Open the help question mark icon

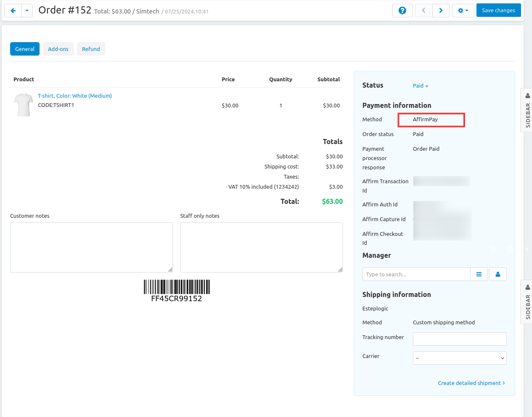pos(402,10)
